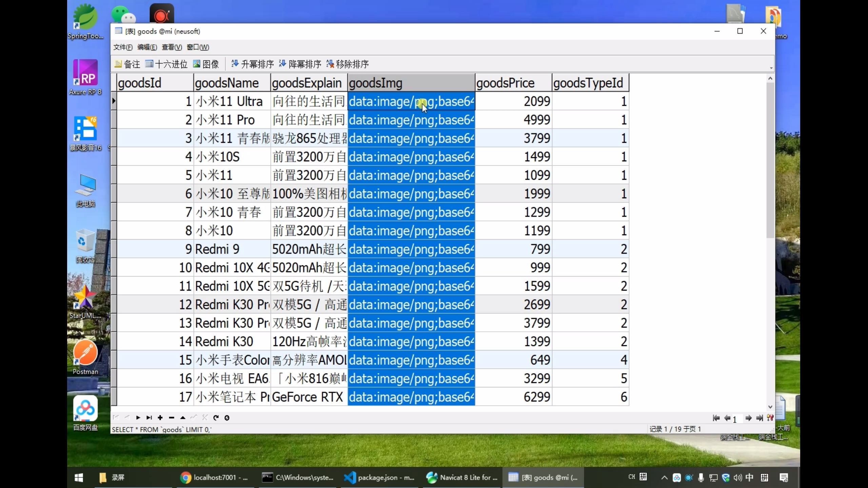Click the 升幂排序 ascending sort button
868x488 pixels.
(x=252, y=64)
